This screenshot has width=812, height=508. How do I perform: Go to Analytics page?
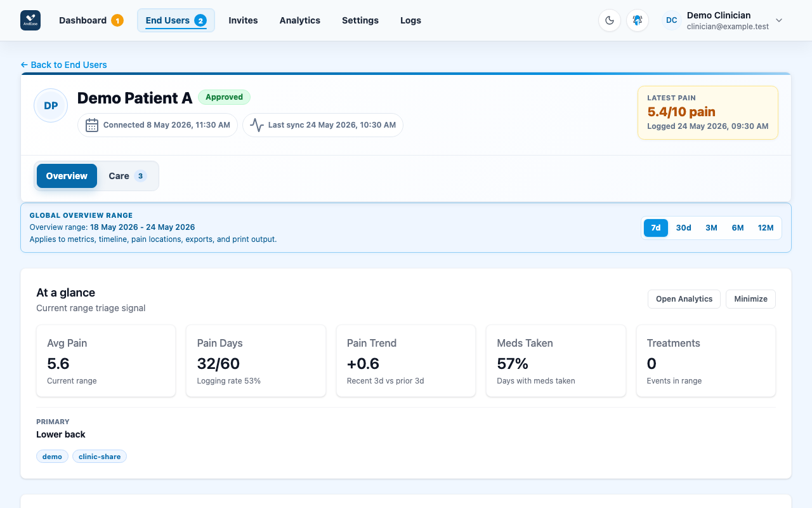(300, 20)
